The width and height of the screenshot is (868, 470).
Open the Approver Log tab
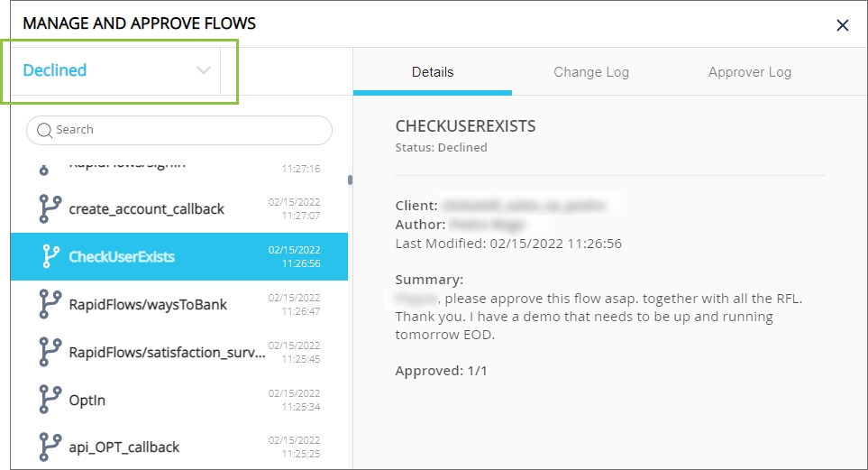[x=750, y=72]
